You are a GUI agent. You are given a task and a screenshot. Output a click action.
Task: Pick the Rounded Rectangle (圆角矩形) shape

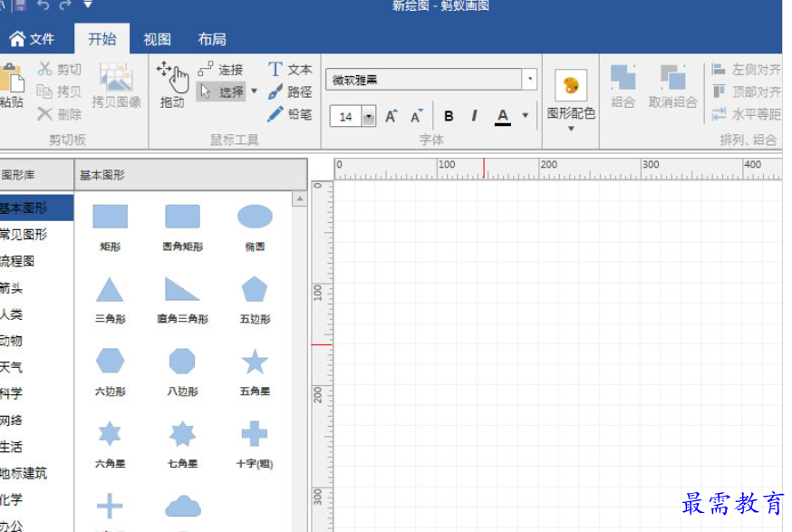click(182, 217)
